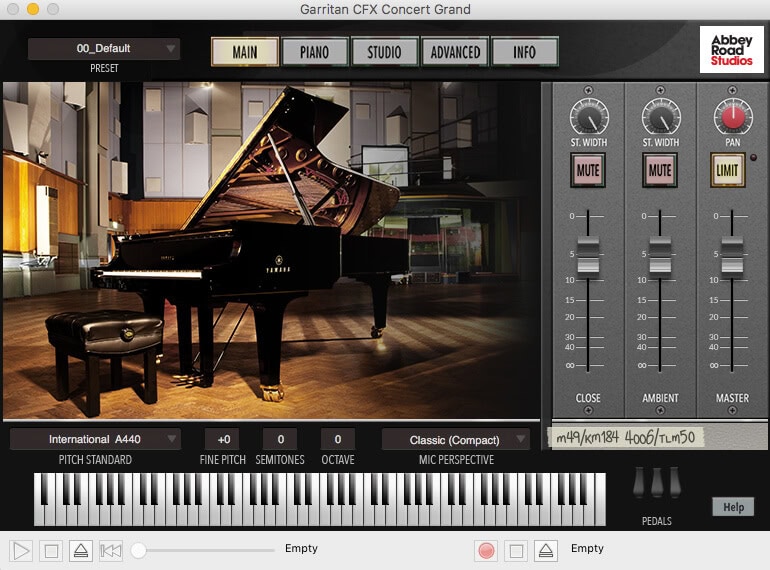Click the Ambient channel volume fader

click(660, 255)
